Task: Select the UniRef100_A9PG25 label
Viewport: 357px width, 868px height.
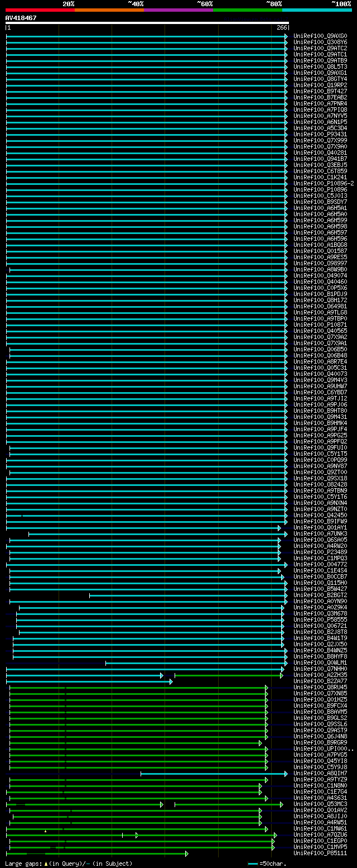Action: pyautogui.click(x=320, y=435)
